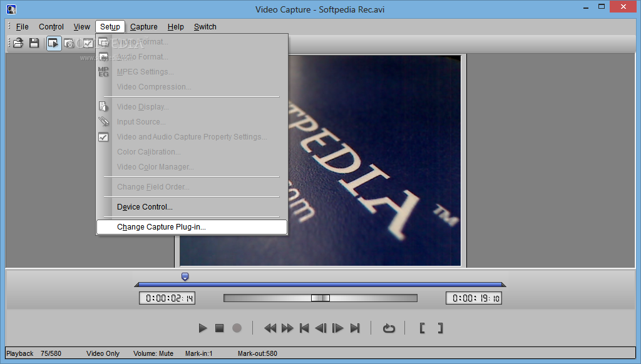Viewport: 641px width, 364px height.
Task: Click the Color Calibration... entry
Action: 192,152
